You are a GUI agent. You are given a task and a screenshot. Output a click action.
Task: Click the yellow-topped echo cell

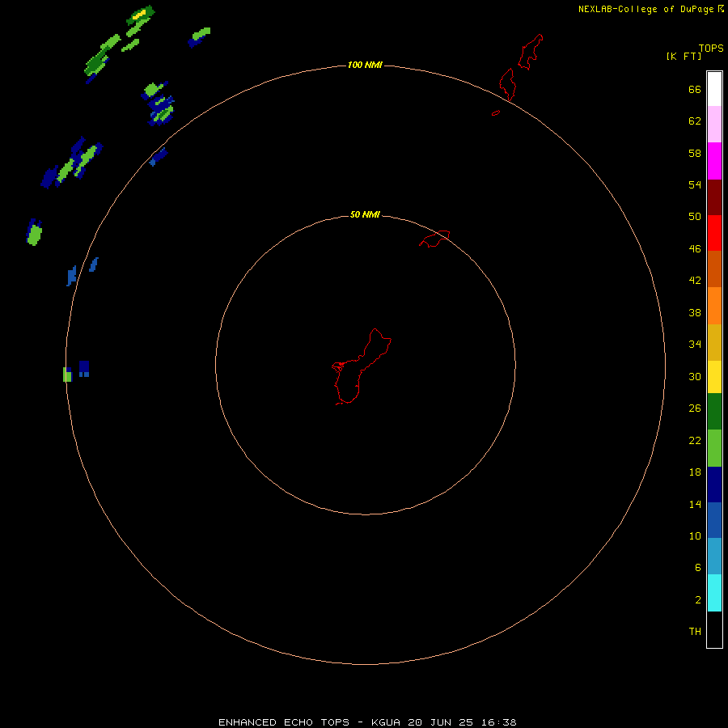[x=140, y=15]
